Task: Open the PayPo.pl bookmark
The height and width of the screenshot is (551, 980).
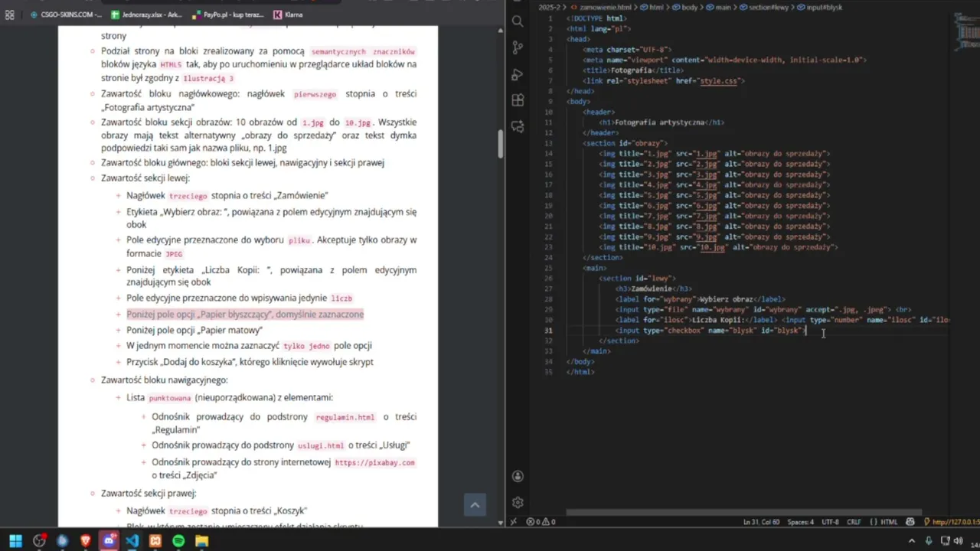Action: (228, 15)
